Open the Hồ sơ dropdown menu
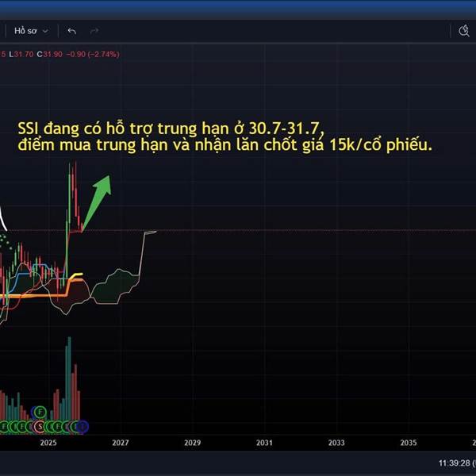The width and height of the screenshot is (476, 476). [31, 31]
